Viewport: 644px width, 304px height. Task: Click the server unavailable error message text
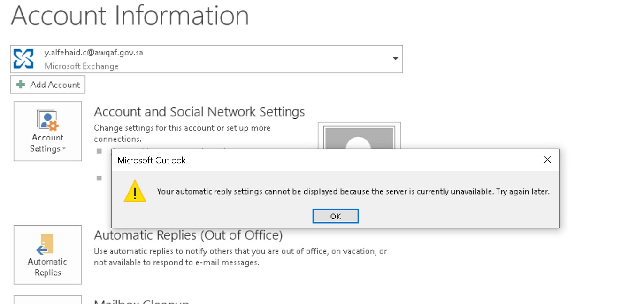click(353, 192)
